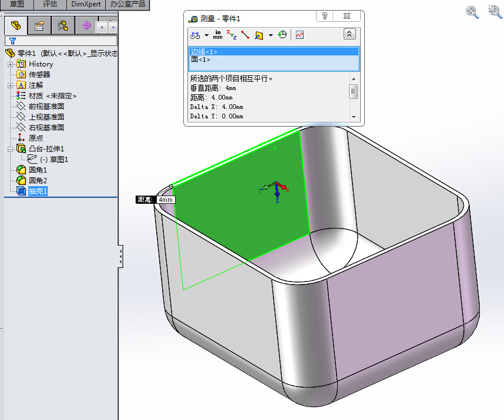Toggle point-to-point measurement mode
Image resolution: width=504 pixels, height=420 pixels.
pos(244,35)
